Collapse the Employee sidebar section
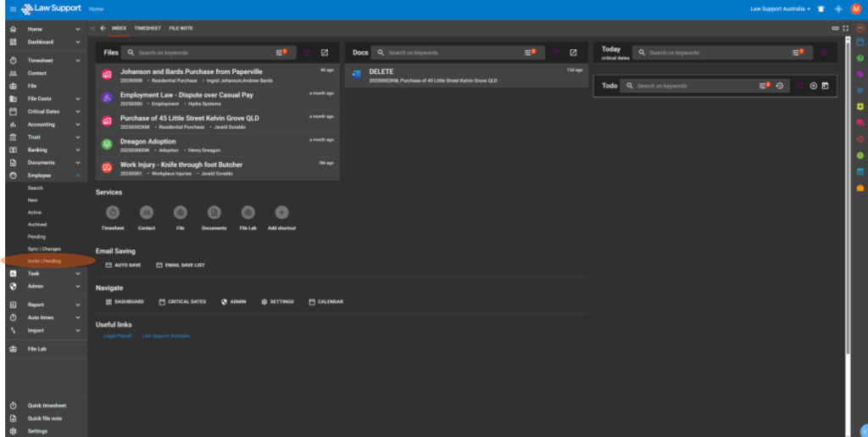Screen dimensions: 868x437 78,175
